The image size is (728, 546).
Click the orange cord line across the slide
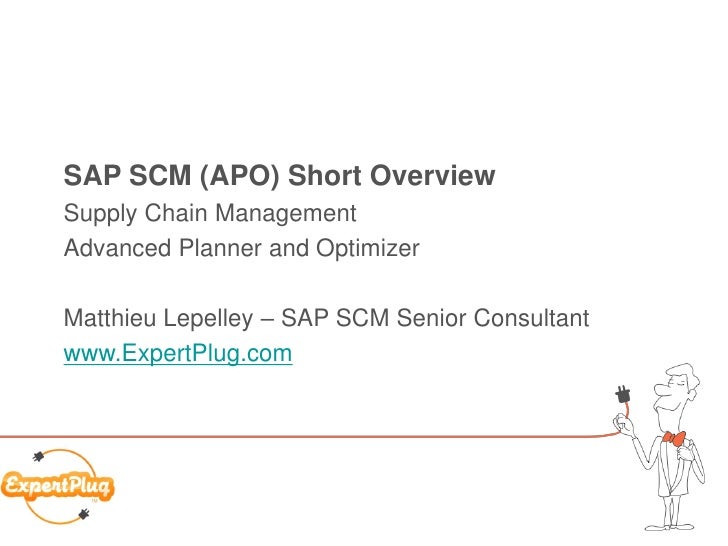pyautogui.click(x=306, y=436)
